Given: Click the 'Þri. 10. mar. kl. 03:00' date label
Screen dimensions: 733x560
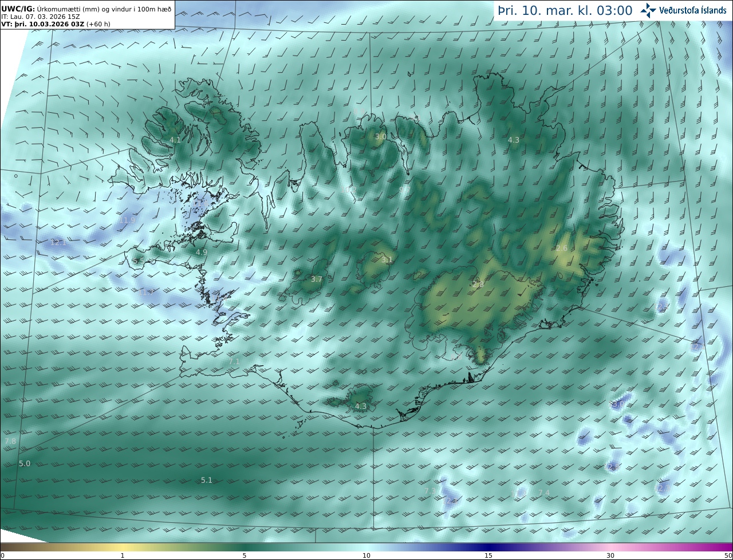Looking at the screenshot, I should click(565, 11).
